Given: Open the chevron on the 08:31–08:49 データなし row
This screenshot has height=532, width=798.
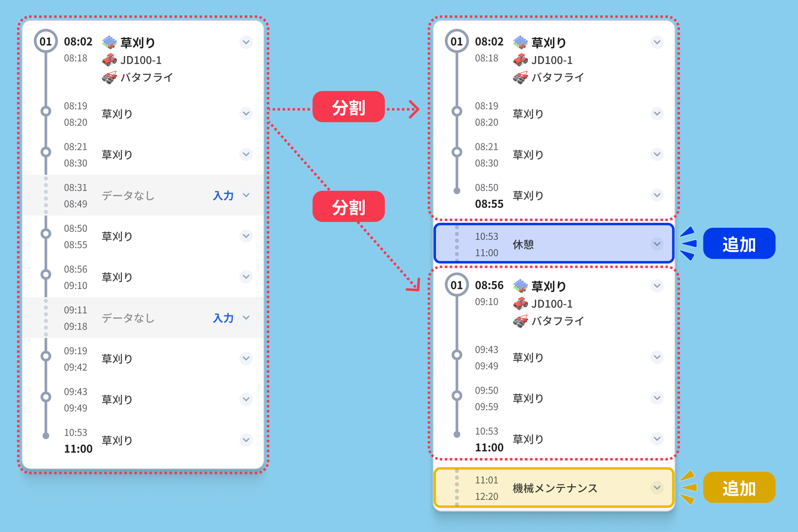Looking at the screenshot, I should (x=246, y=195).
